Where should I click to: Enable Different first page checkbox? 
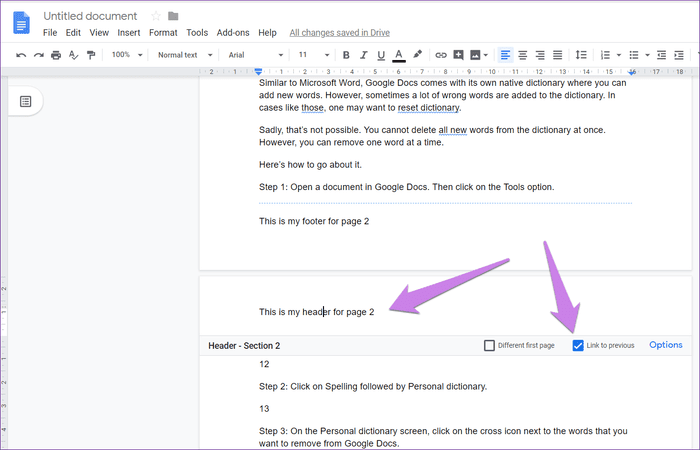pyautogui.click(x=489, y=346)
